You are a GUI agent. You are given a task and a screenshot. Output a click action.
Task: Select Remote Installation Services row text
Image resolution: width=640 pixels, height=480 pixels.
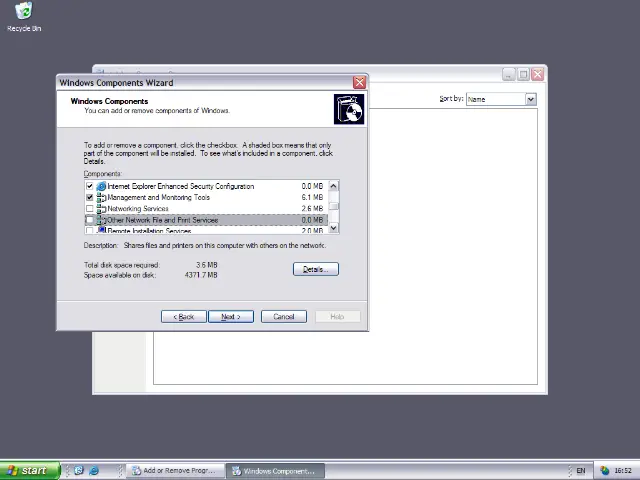(149, 231)
